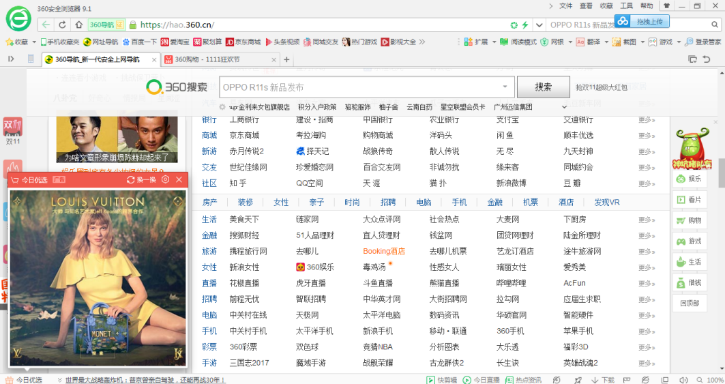Open the 游戏 right sidebar shortcut
The width and height of the screenshot is (725, 384).
689,241
